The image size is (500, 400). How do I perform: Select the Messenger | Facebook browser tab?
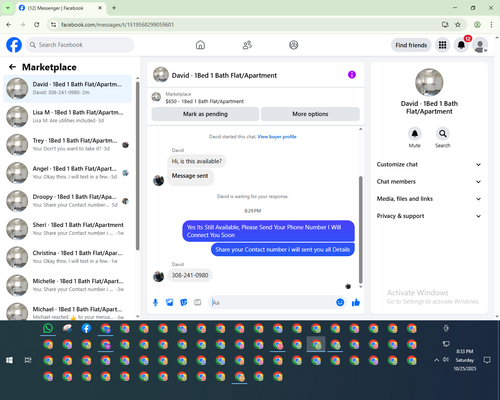(60, 8)
